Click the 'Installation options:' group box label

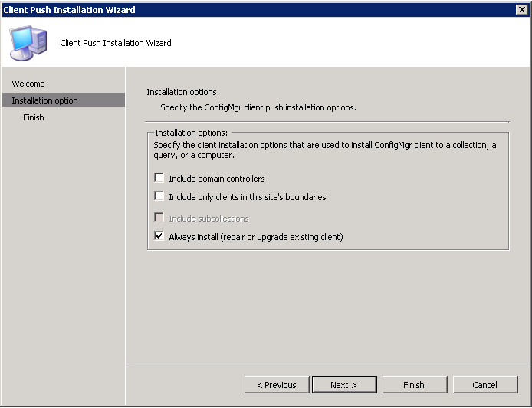tap(192, 133)
